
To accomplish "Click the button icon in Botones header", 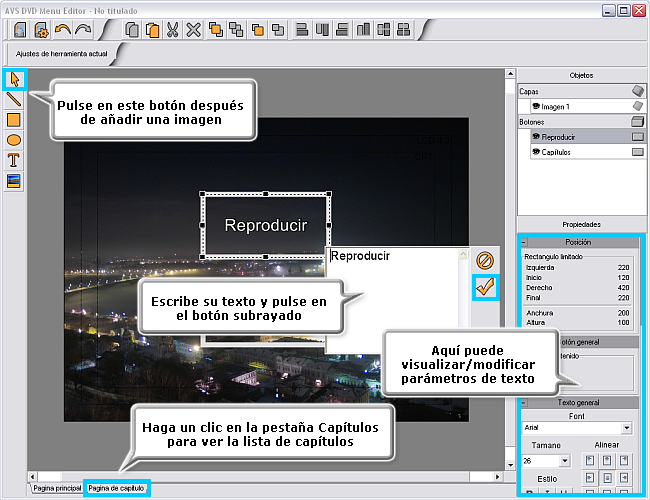I will [638, 121].
